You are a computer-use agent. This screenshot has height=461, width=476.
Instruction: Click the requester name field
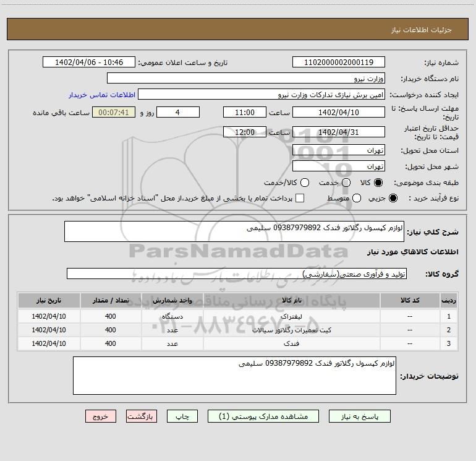(x=261, y=95)
